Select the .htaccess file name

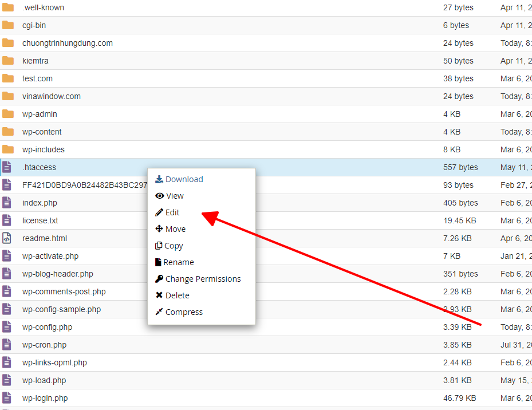tap(39, 167)
